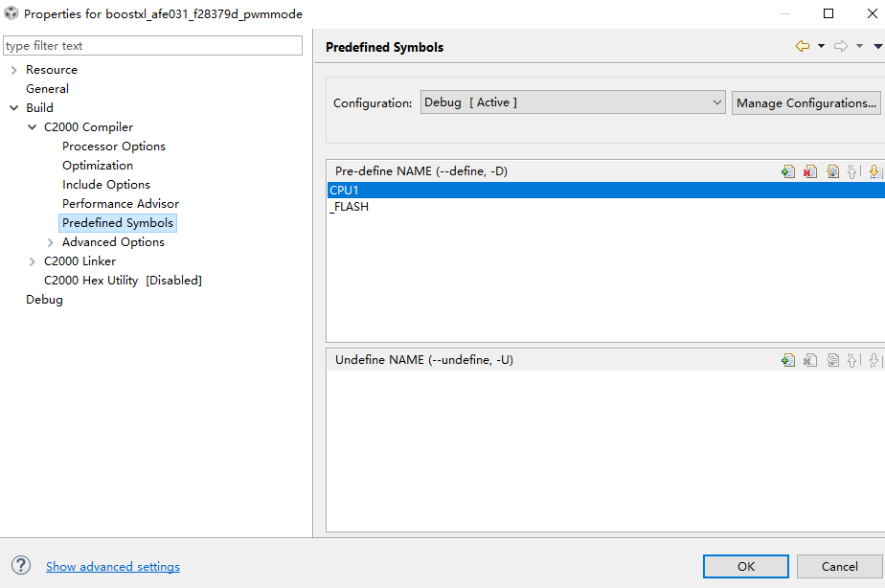
Task: Select Predefined Symbols tree item
Action: [x=118, y=223]
